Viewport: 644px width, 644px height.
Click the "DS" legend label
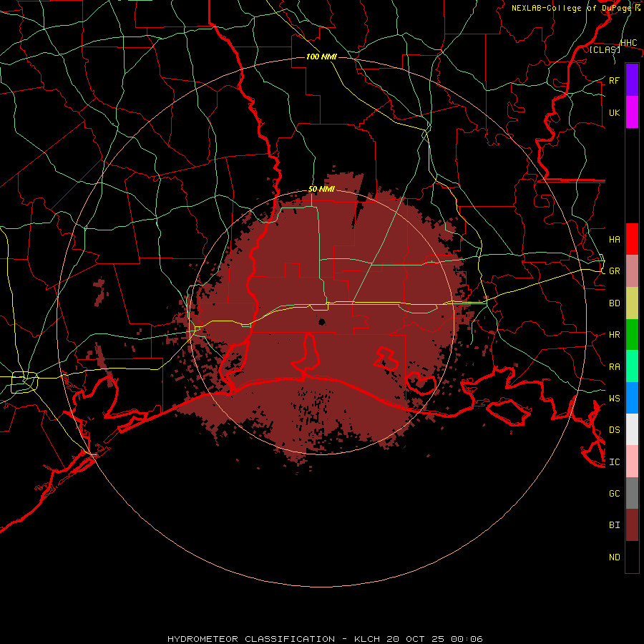[614, 430]
